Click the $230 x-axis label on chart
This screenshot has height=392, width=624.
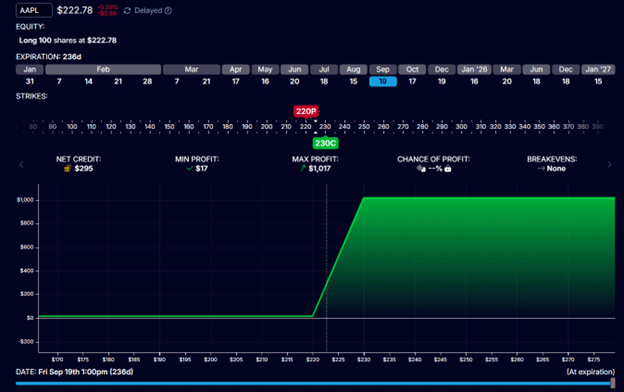364,359
